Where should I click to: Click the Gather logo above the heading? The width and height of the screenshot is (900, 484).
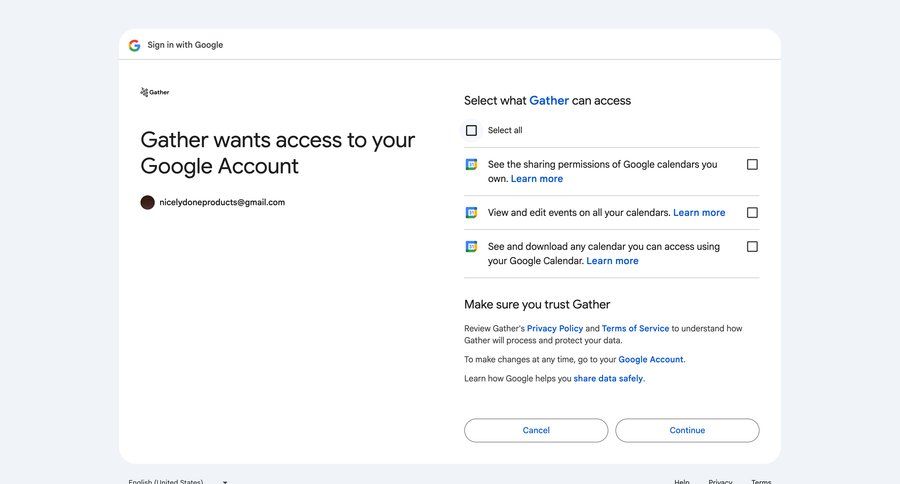click(x=155, y=92)
